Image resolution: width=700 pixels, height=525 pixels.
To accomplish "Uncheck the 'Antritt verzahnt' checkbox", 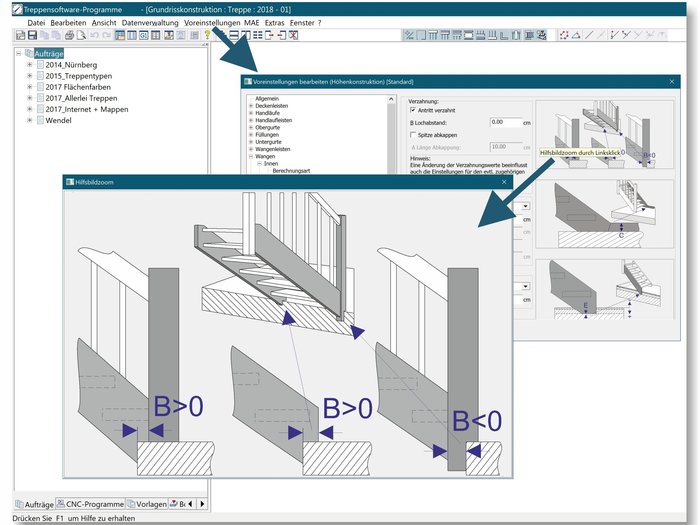I will tap(414, 110).
